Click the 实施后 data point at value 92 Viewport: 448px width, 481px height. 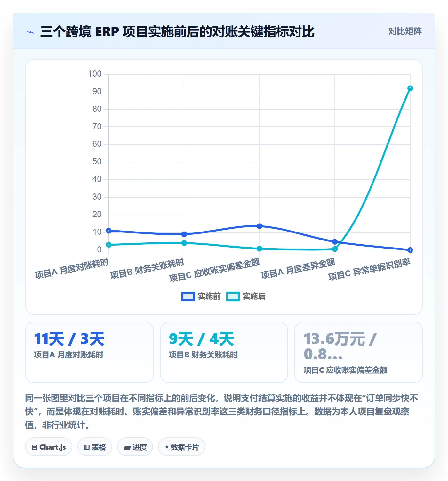[410, 88]
